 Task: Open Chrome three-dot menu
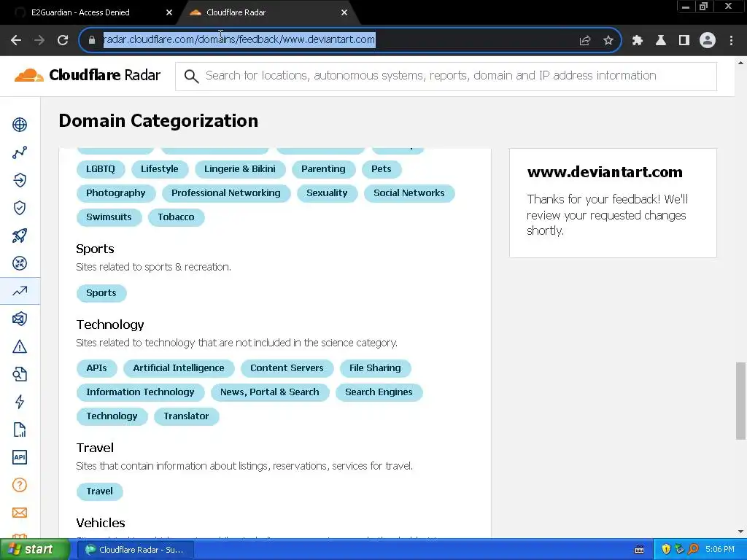(731, 40)
